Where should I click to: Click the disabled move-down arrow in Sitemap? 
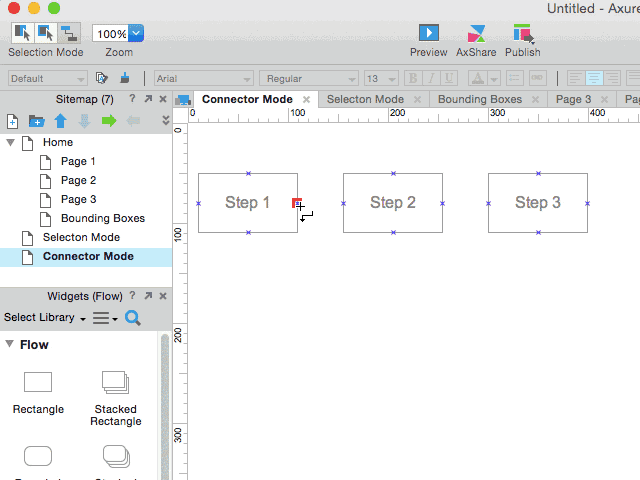84,121
